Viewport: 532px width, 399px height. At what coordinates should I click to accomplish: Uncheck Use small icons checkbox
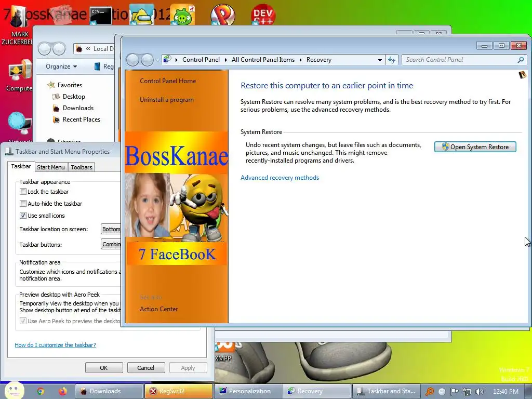coord(23,216)
